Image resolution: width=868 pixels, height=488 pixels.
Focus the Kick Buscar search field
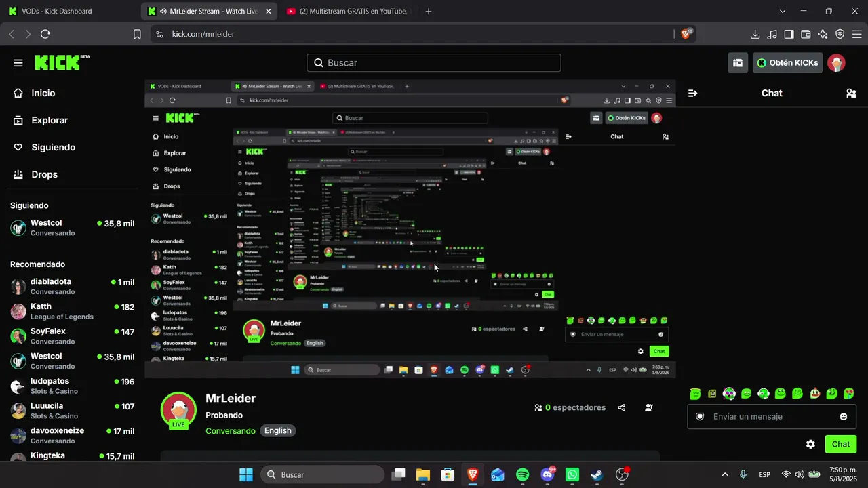point(434,63)
